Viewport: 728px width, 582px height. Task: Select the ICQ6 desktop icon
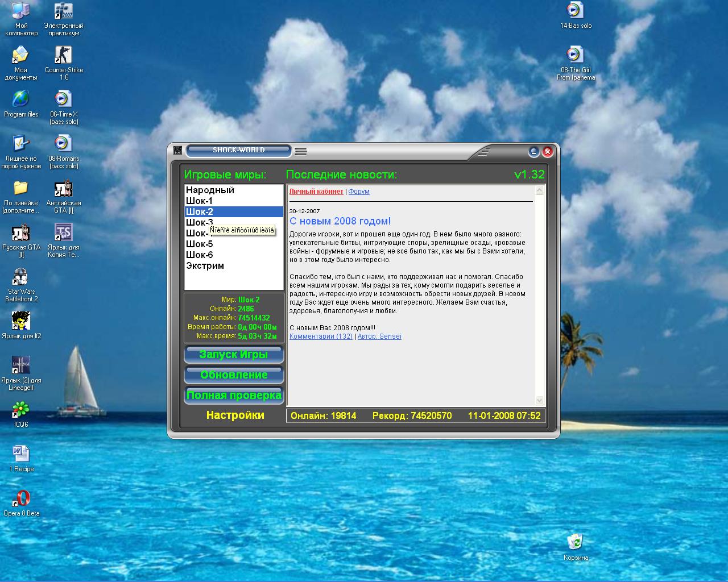point(21,409)
